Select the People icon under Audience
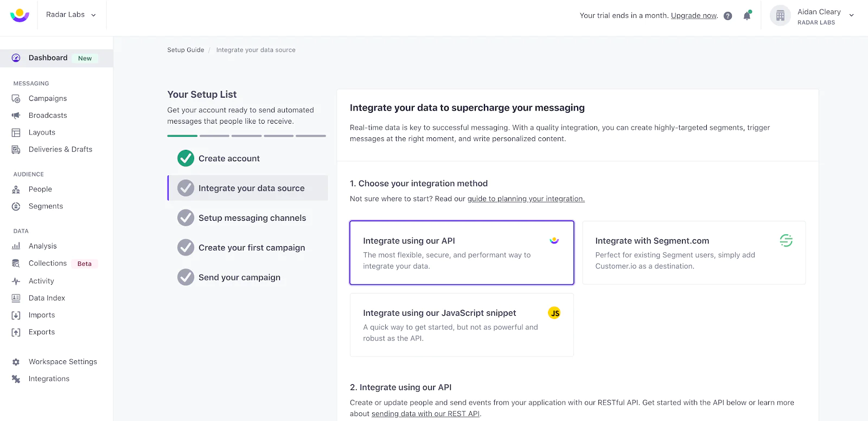 16,189
